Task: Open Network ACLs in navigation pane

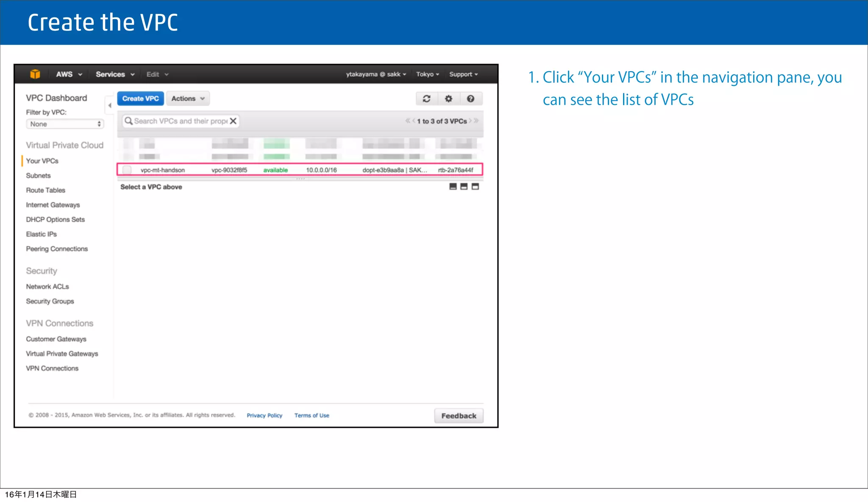Action: [47, 287]
